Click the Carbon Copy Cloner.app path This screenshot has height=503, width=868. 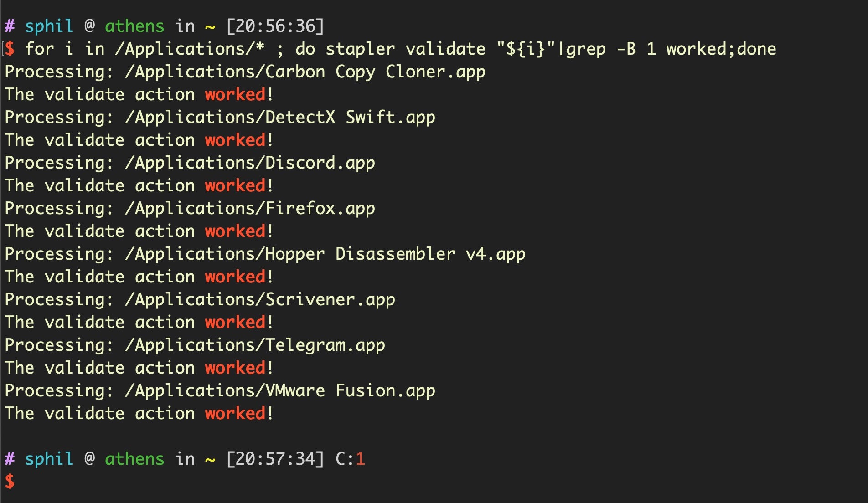pos(305,72)
